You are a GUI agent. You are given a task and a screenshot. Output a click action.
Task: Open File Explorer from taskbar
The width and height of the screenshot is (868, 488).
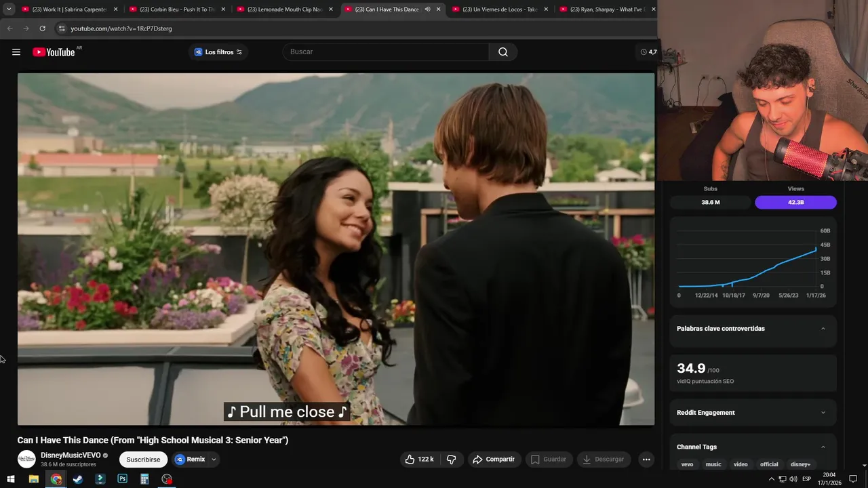pyautogui.click(x=33, y=479)
